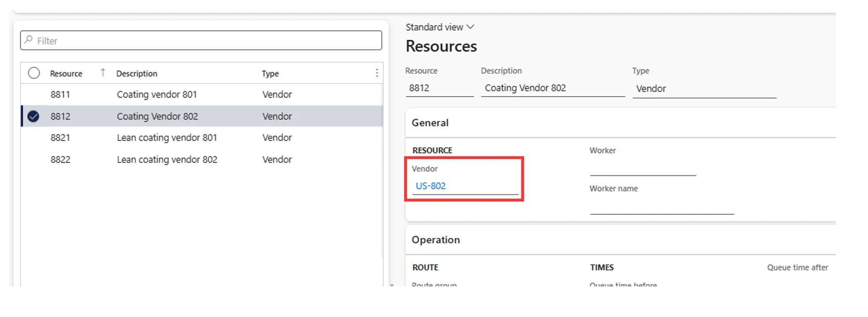Select resource 8822 in the list

(60, 160)
